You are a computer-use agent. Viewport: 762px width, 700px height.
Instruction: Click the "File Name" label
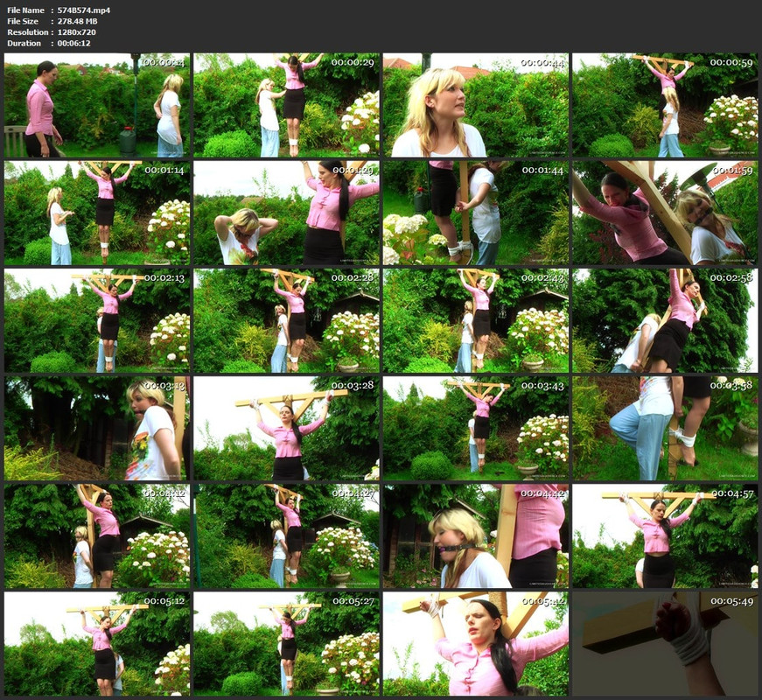25,10
